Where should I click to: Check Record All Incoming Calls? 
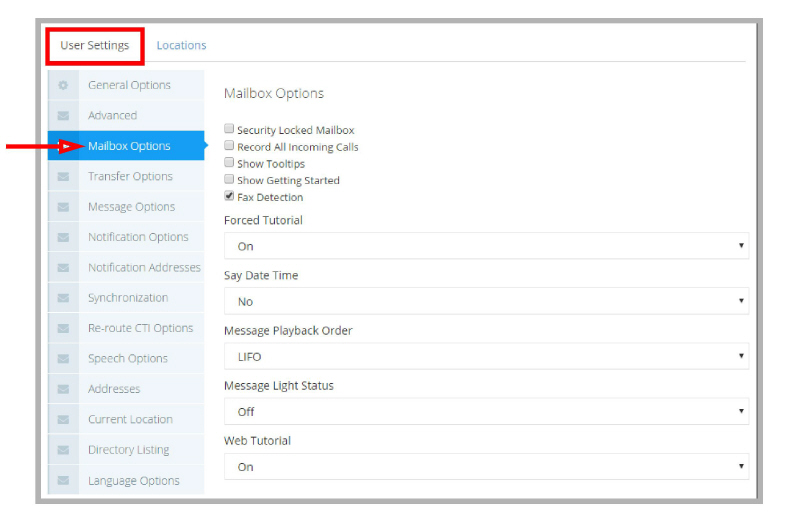point(229,146)
